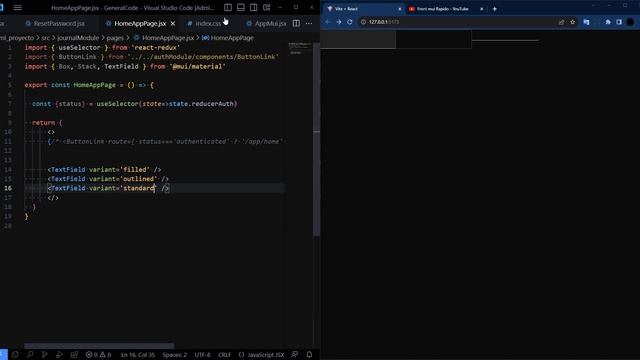Click first filled TextField in web page
Viewport: 640px width, 360px height.
[358, 39]
